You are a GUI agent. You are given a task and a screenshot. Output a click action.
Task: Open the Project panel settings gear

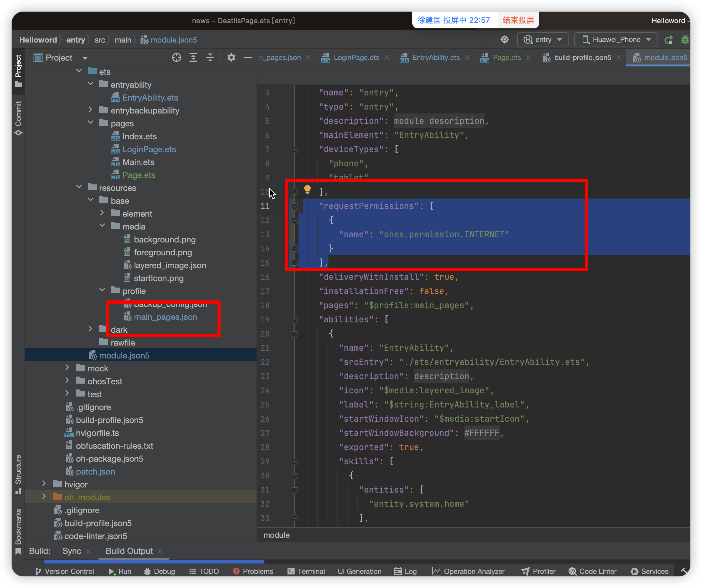tap(231, 57)
